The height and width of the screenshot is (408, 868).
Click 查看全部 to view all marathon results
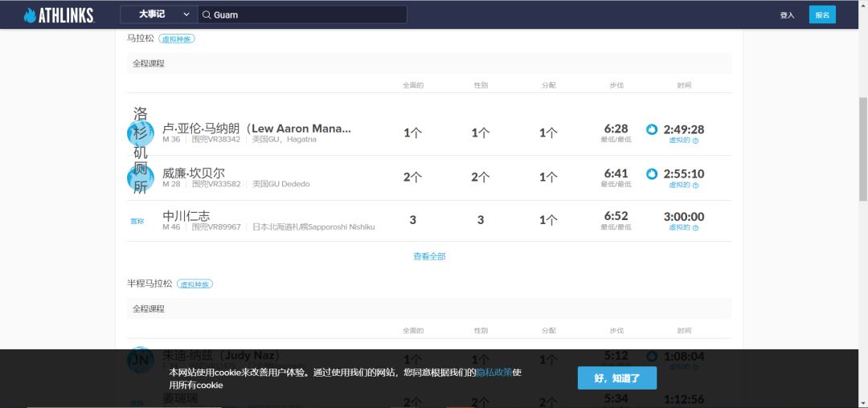click(429, 256)
